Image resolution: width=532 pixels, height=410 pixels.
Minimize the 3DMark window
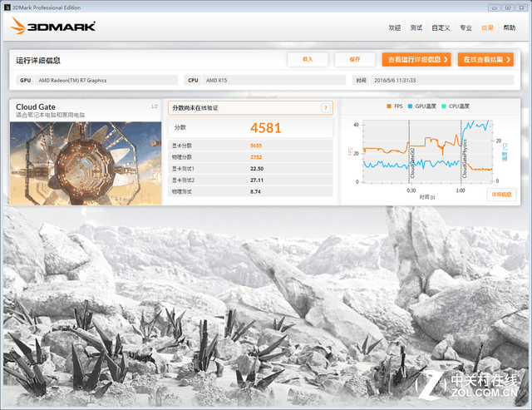495,7
